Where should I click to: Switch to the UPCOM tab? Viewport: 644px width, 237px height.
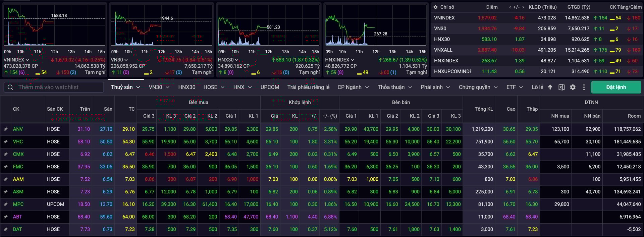tap(270, 87)
